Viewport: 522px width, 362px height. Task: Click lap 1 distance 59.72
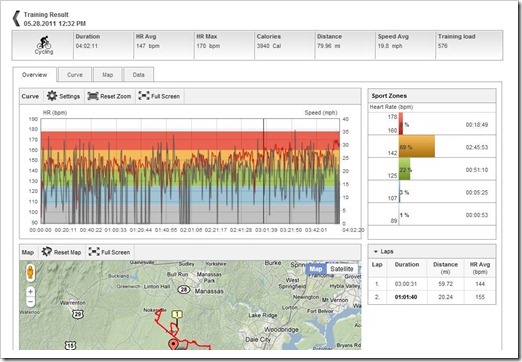[445, 284]
